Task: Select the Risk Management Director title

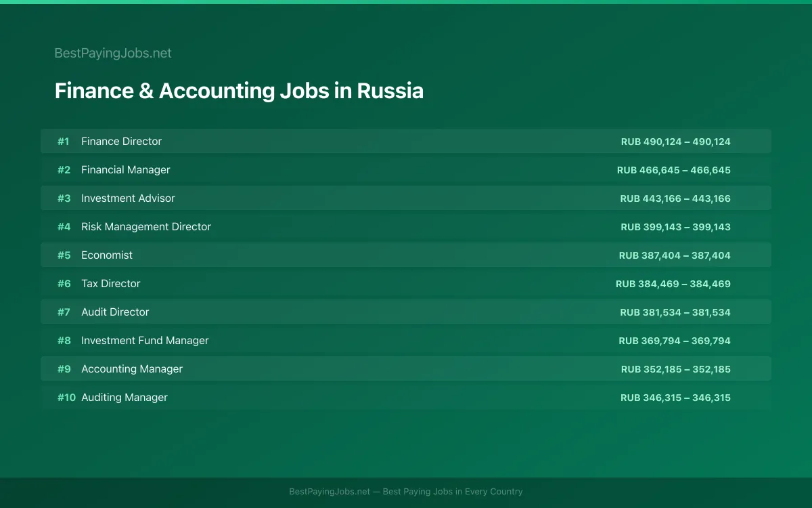Action: (x=146, y=227)
